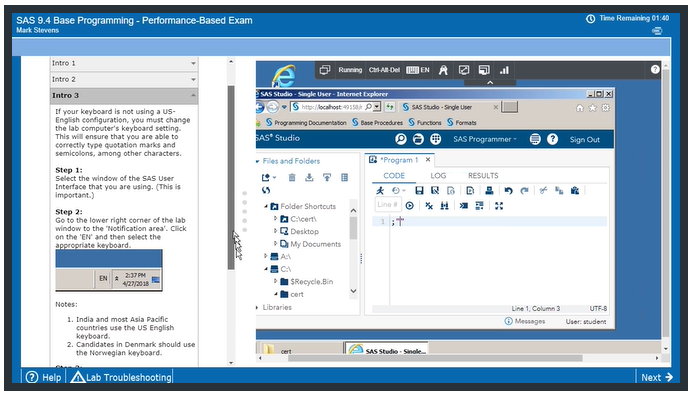
Task: Switch to the LOG tab
Action: click(438, 175)
